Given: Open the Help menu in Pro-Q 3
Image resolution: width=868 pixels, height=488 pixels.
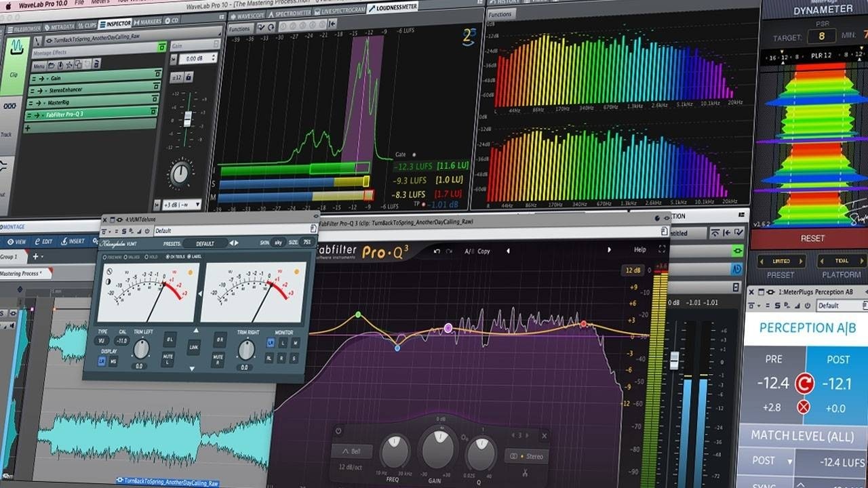Looking at the screenshot, I should pyautogui.click(x=639, y=250).
